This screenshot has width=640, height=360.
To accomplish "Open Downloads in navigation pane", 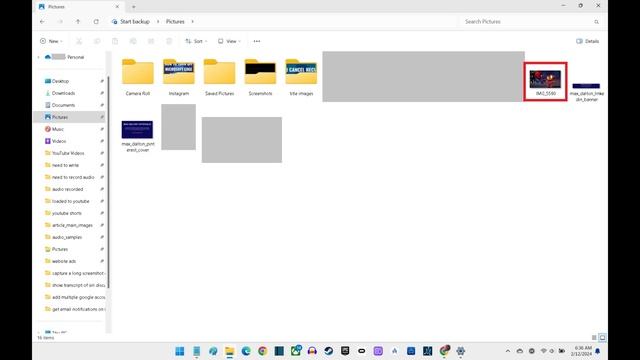I will [x=63, y=93].
